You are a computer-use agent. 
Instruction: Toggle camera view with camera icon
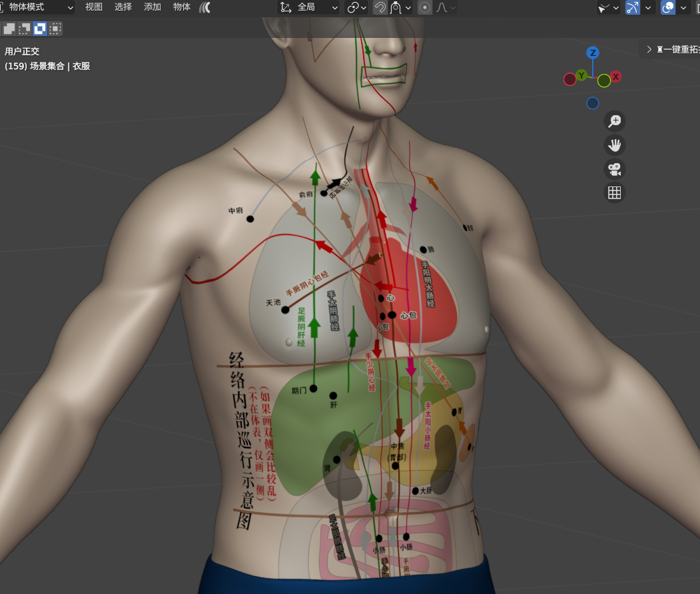tap(614, 169)
